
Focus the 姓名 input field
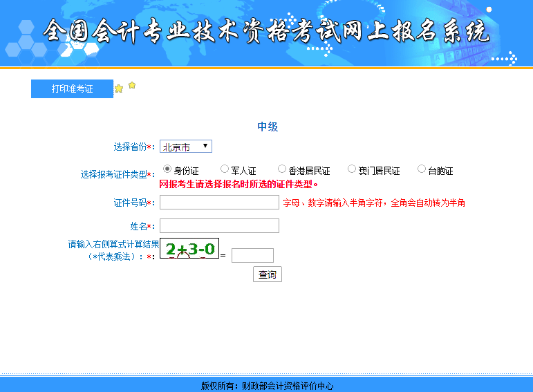219,226
